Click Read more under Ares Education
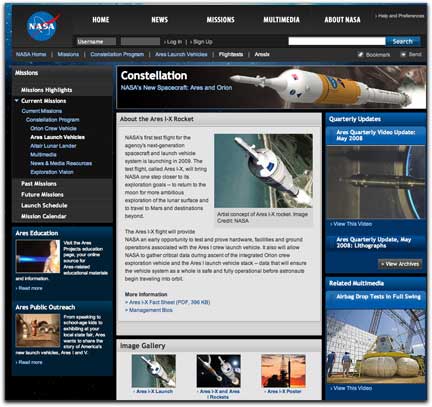The width and height of the screenshot is (432, 407). (29, 288)
